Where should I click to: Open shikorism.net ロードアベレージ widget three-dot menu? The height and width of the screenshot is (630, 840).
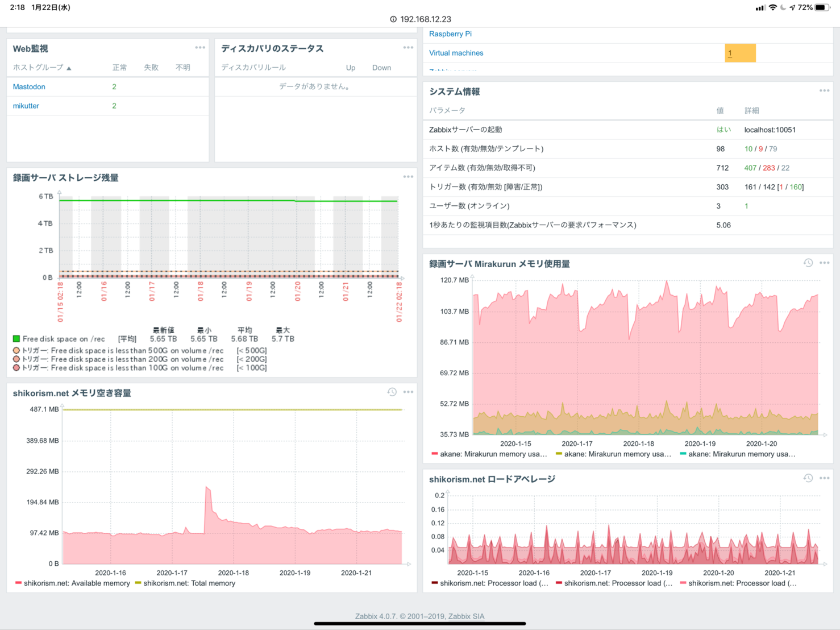pos(824,478)
